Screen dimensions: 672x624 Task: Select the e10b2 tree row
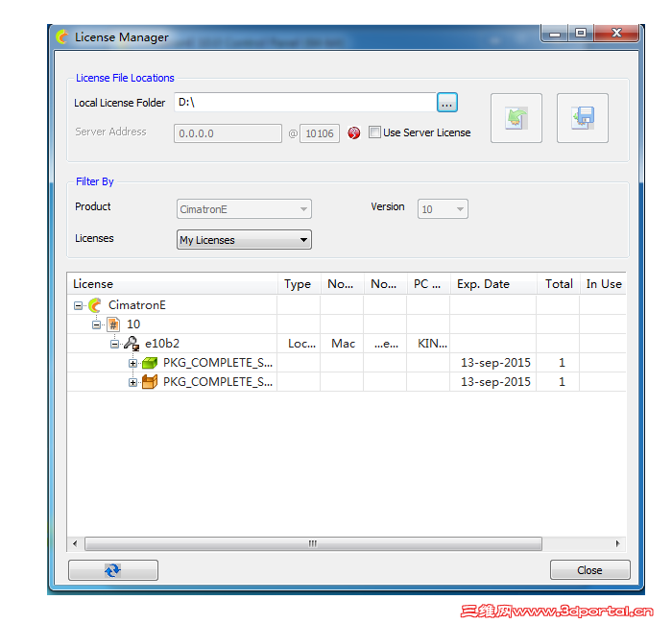[x=347, y=344]
